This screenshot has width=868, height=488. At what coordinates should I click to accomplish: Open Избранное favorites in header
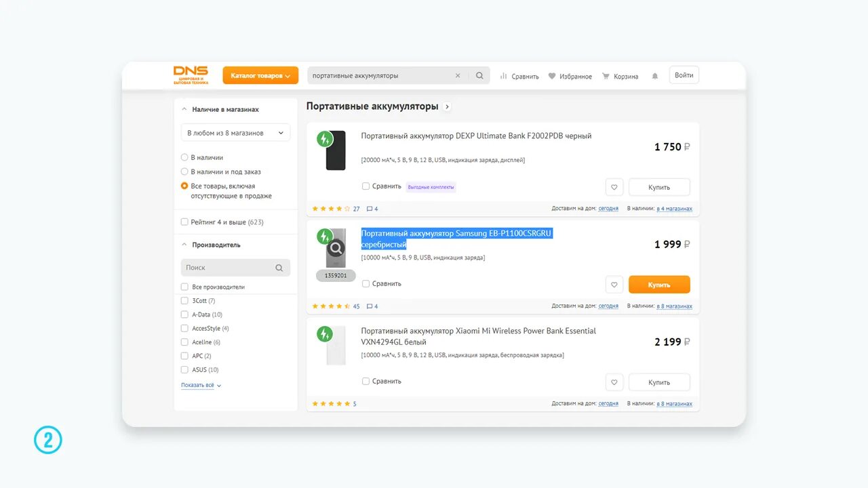point(570,77)
